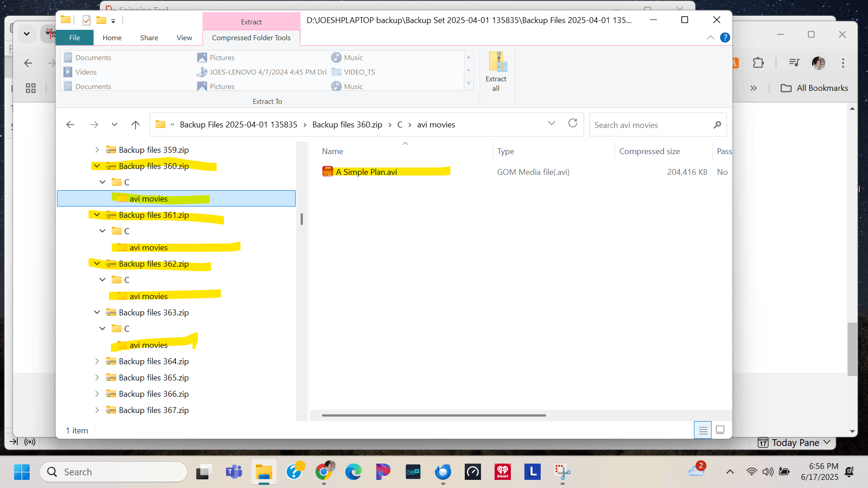Click the back navigation arrow

[x=70, y=125]
